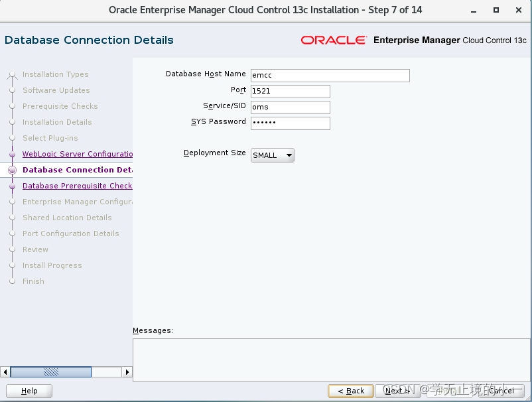Click the Installation Types step node icon

[12, 74]
